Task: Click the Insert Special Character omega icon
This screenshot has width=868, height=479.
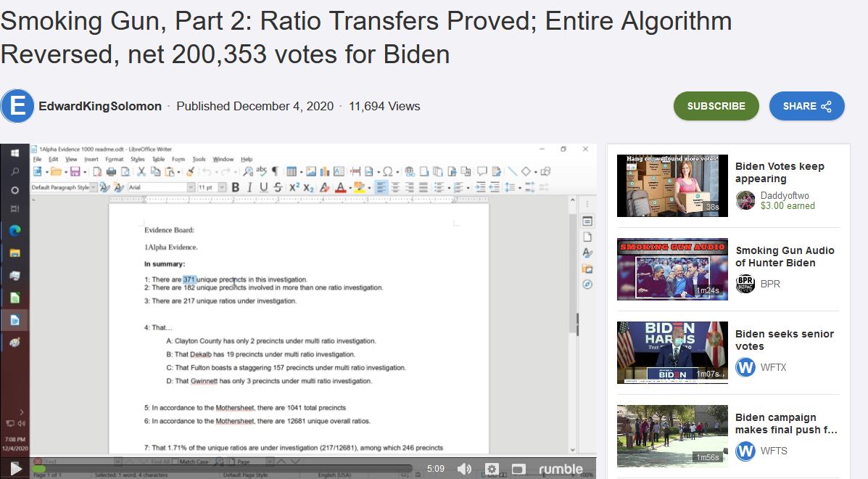Action: tap(387, 172)
